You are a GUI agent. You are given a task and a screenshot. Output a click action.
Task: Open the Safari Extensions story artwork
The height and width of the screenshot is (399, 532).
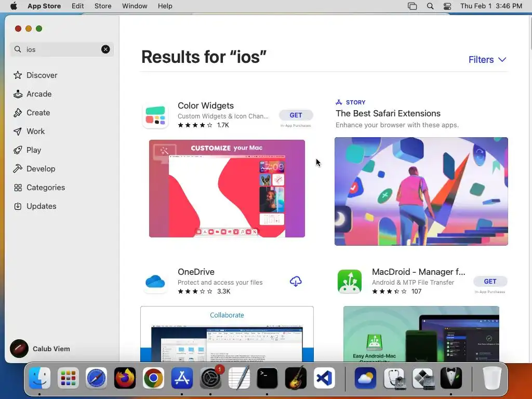(x=421, y=191)
